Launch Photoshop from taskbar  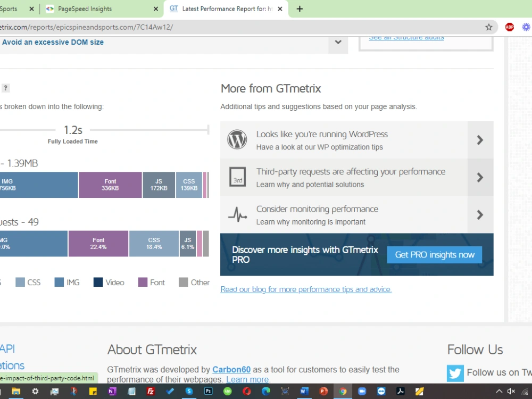pyautogui.click(x=208, y=391)
